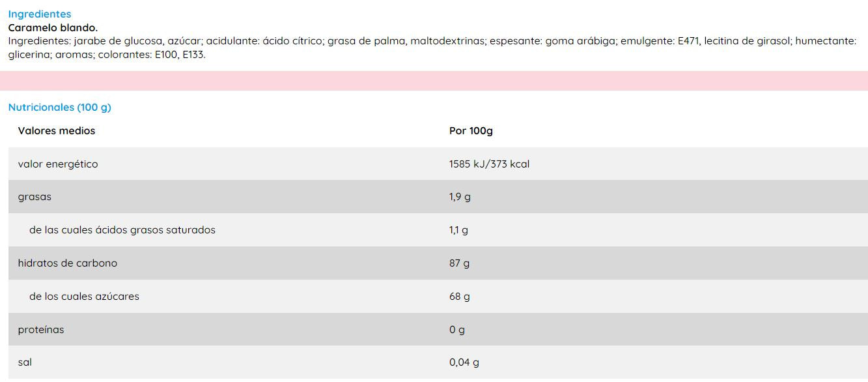Select the Nutricionales (100 g) heading
The image size is (868, 382).
coord(60,108)
